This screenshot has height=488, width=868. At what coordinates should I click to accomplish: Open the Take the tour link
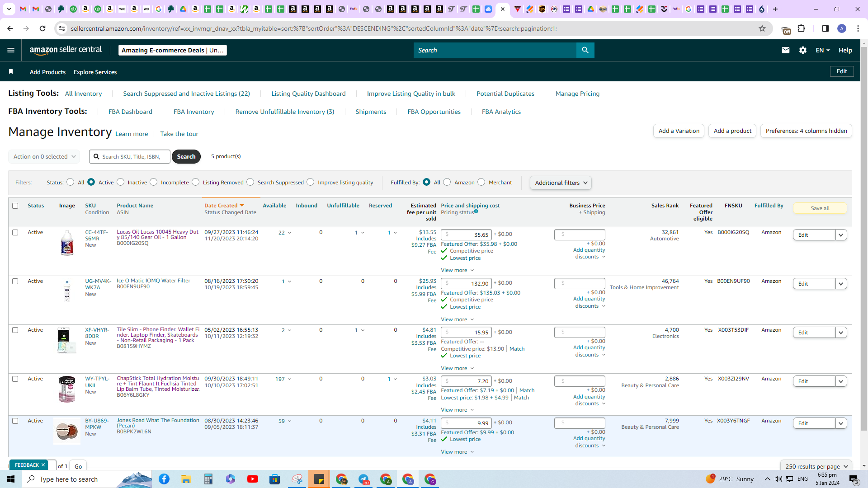coord(179,134)
